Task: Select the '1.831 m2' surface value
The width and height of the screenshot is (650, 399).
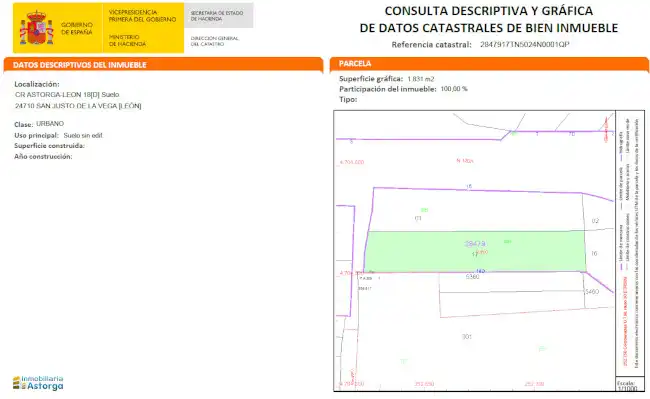Action: 421,79
